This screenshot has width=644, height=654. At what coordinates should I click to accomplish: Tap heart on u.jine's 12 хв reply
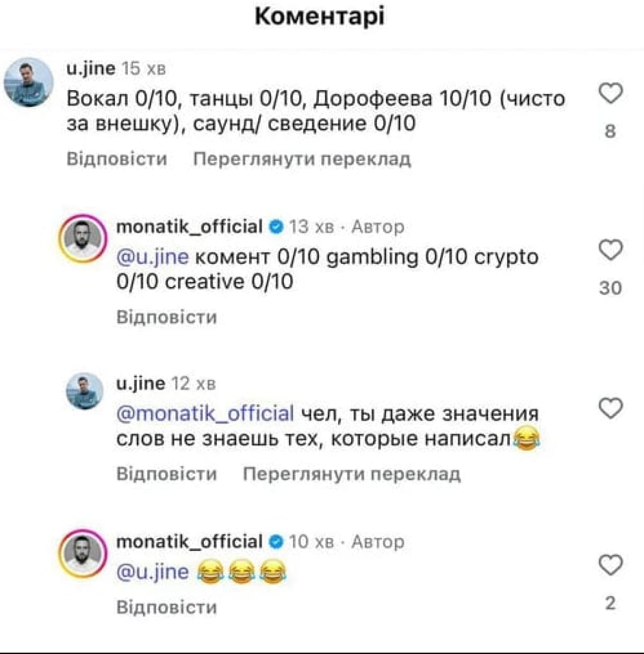[x=610, y=408]
